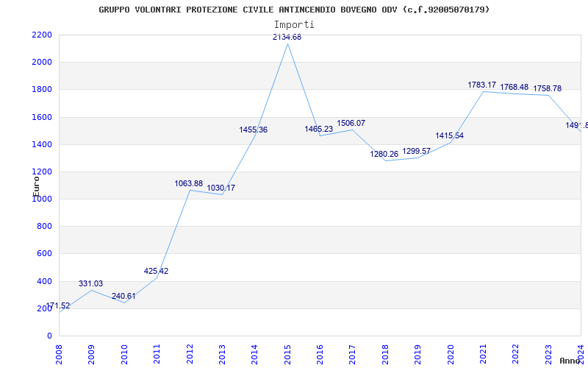Click the x-axis year 2017
Viewport: 588px width, 368px height.
click(353, 354)
